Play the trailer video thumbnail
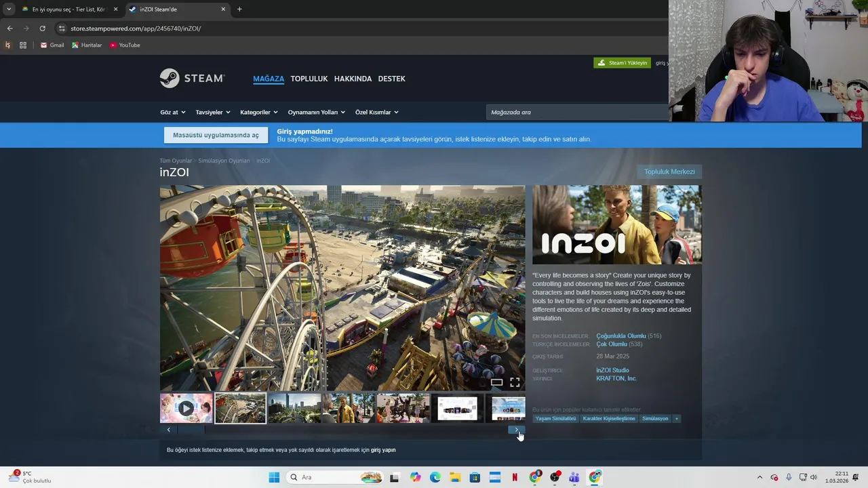This screenshot has height=488, width=868. tap(186, 408)
